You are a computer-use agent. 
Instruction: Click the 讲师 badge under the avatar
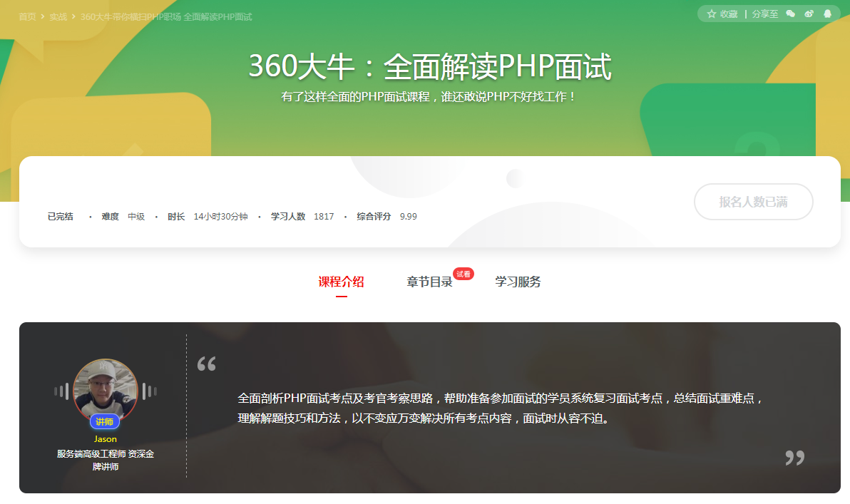105,422
